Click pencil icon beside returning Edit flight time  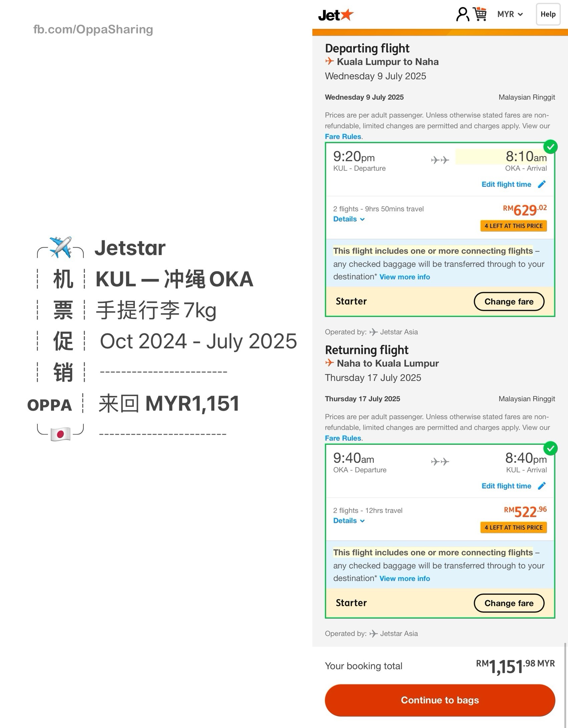pos(542,486)
